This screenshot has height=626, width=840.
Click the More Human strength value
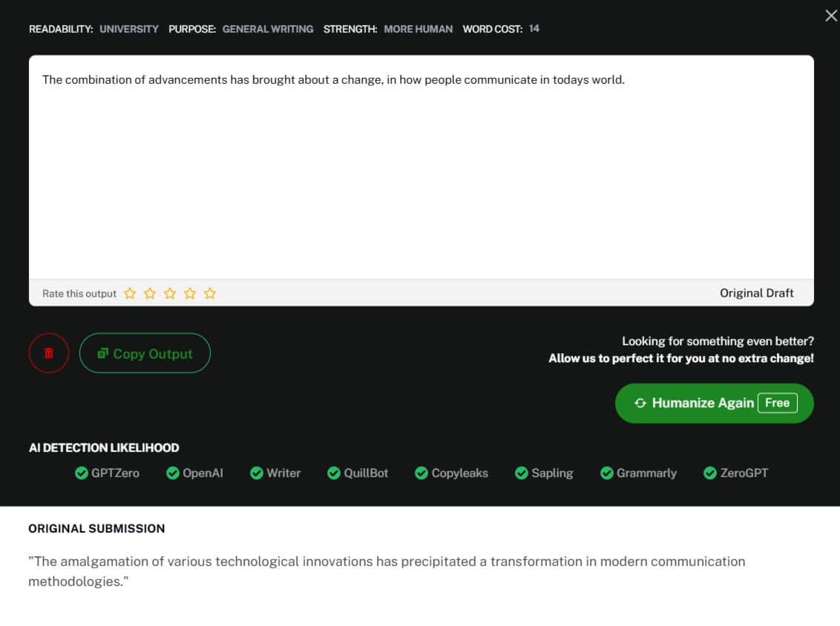click(x=418, y=29)
